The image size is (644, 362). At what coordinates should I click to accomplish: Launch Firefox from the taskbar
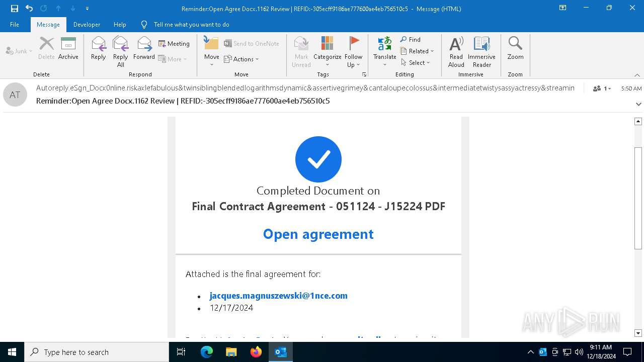tap(256, 352)
